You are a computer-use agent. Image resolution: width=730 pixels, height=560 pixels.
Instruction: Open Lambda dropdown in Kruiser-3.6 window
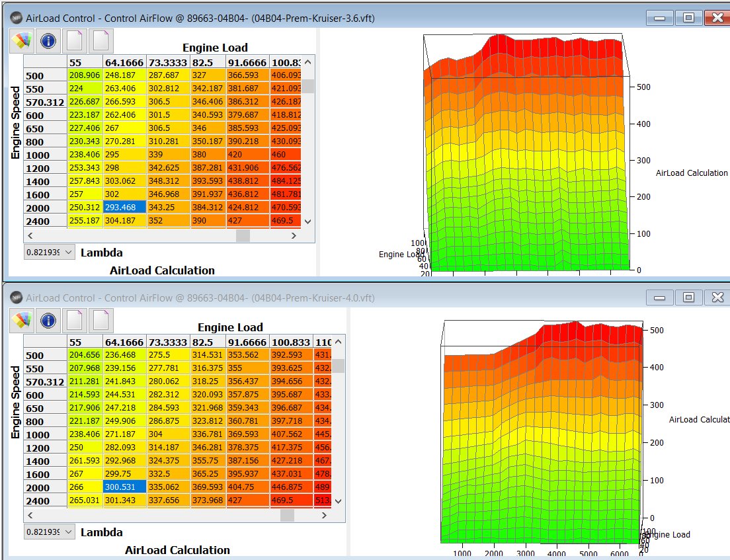pyautogui.click(x=50, y=252)
